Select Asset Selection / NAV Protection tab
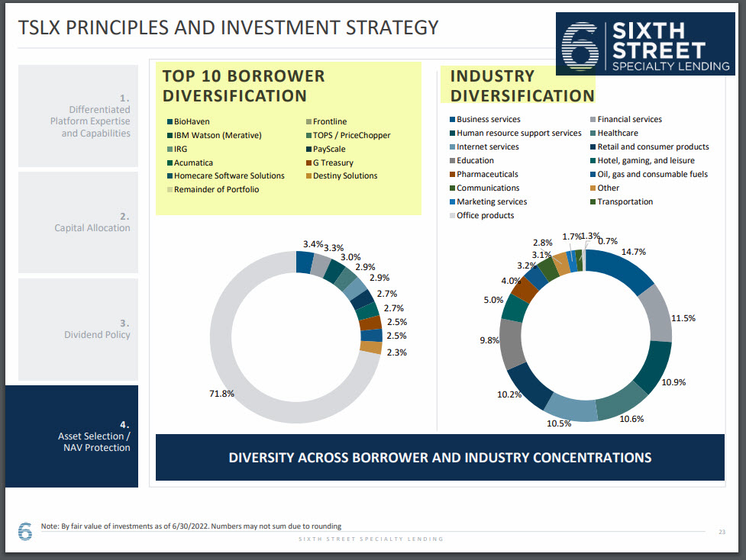The image size is (746, 560). pyautogui.click(x=72, y=436)
